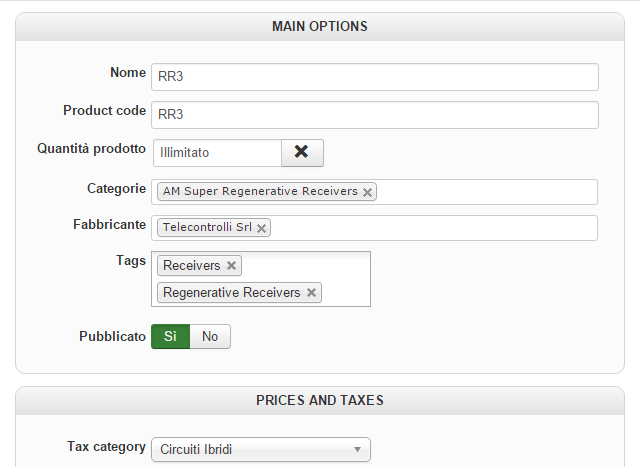Screen dimensions: 640x467
Task: Set Pubblicato to Si
Action: pos(170,337)
